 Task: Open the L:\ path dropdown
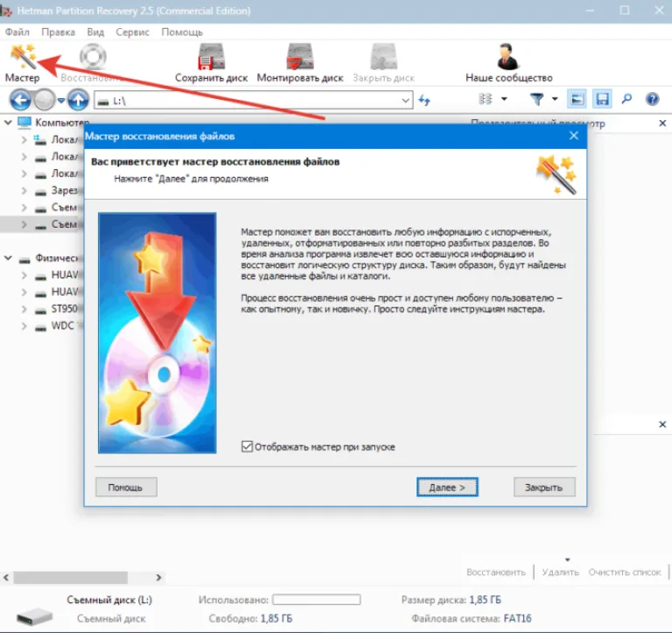click(x=405, y=101)
